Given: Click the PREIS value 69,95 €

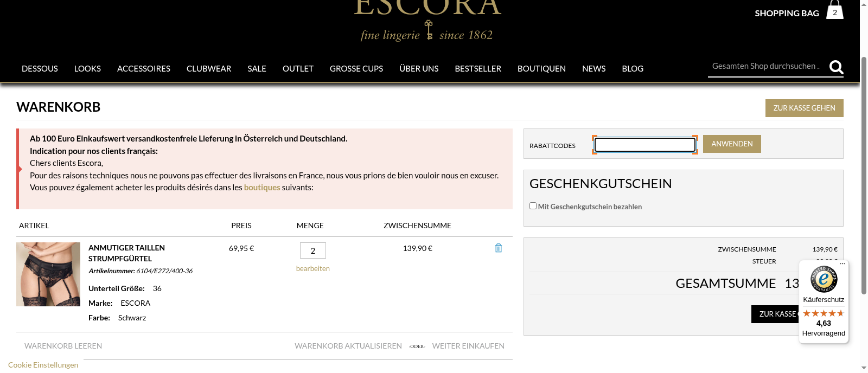Looking at the screenshot, I should 241,248.
